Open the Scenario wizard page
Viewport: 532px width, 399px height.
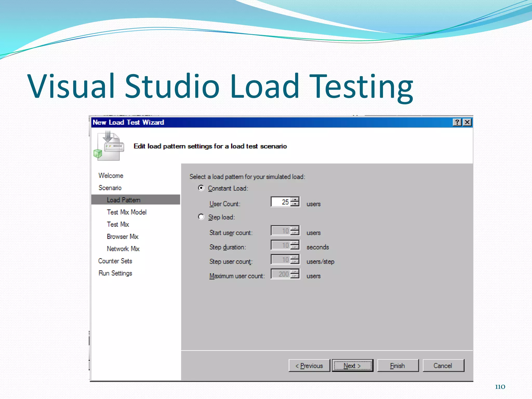point(110,188)
